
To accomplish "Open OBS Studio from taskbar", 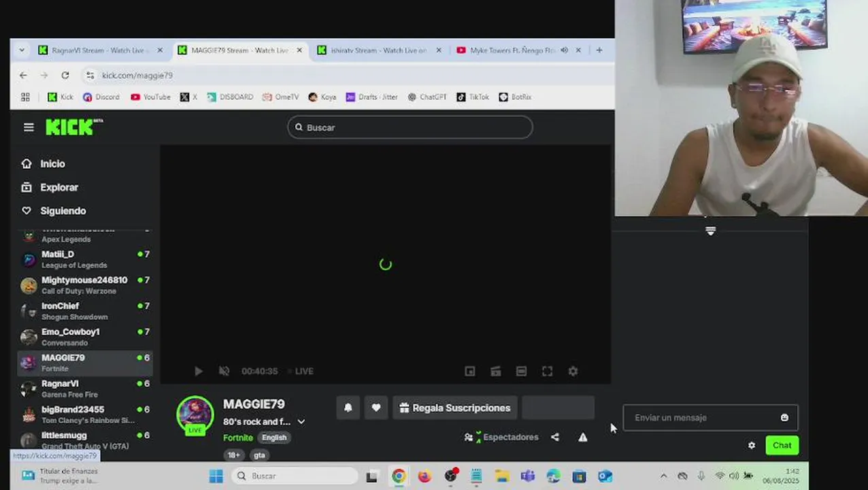I will tap(450, 476).
